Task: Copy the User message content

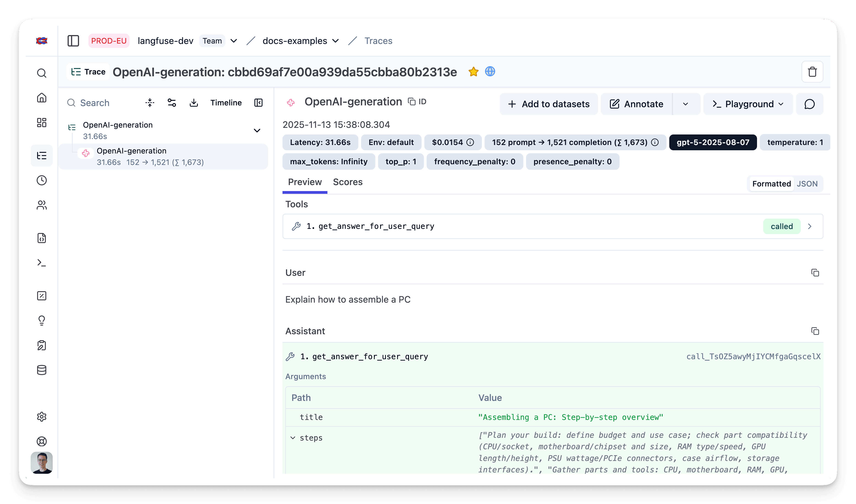Action: point(815,273)
